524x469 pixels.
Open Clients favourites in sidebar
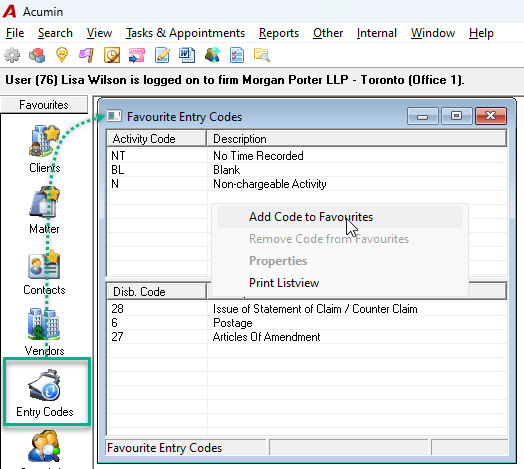(x=44, y=149)
